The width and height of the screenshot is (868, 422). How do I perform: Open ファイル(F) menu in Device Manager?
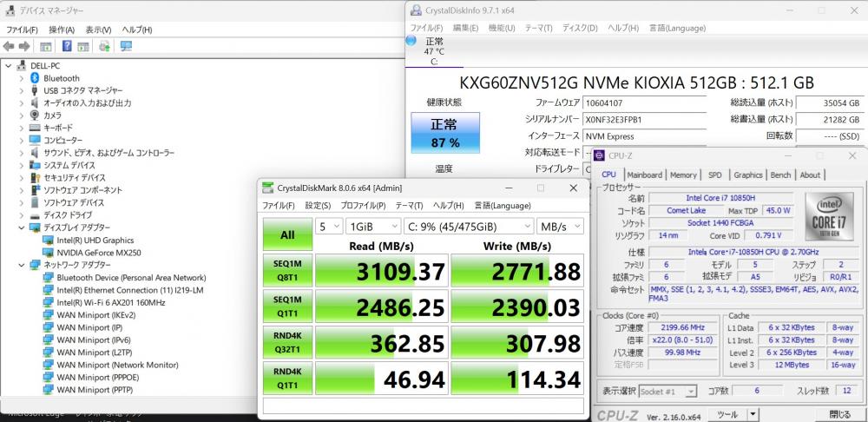coord(23,30)
